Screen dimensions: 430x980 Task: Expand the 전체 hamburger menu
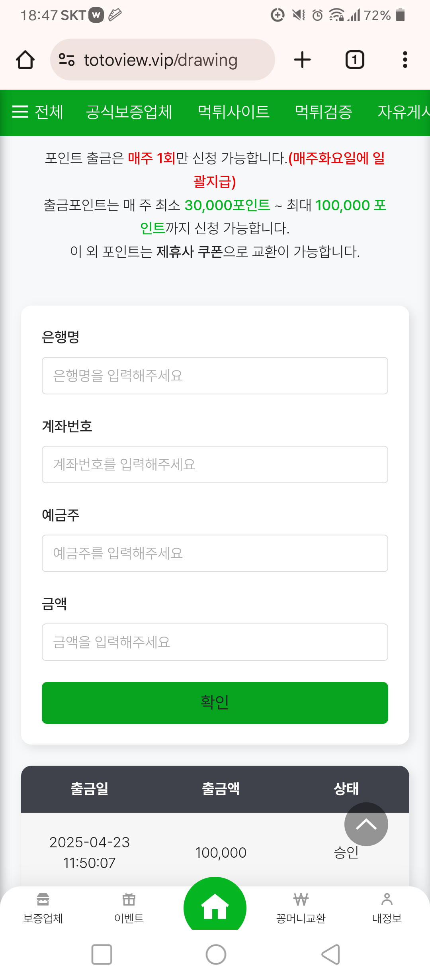point(37,112)
